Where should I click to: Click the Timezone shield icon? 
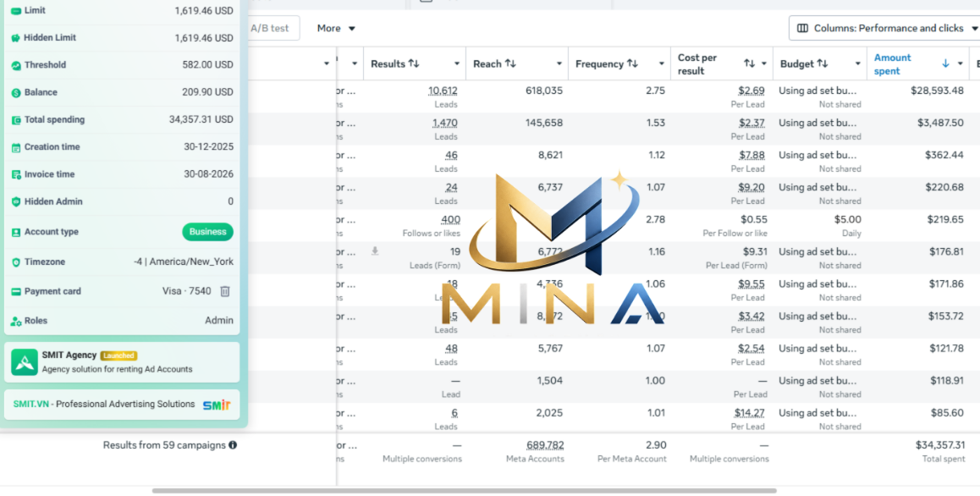(16, 262)
